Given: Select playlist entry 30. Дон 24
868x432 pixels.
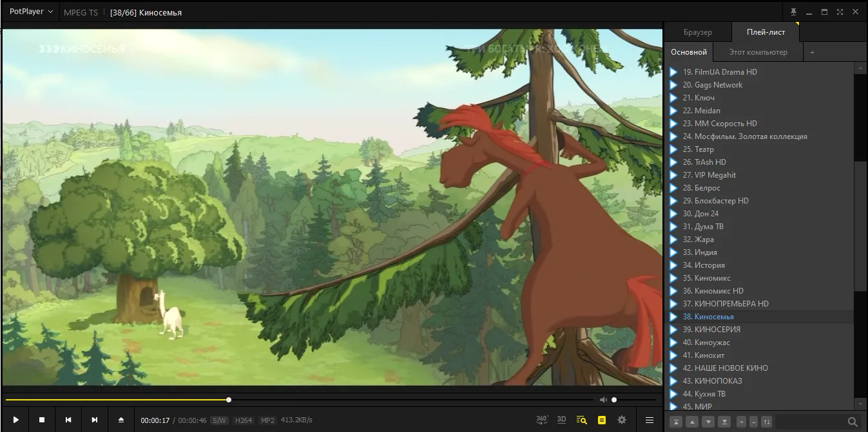Looking at the screenshot, I should [x=759, y=214].
